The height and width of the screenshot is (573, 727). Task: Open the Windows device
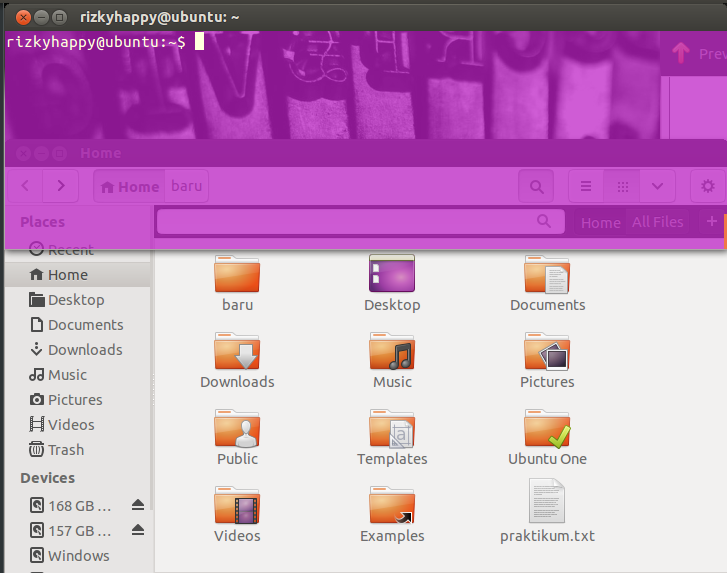coord(70,556)
